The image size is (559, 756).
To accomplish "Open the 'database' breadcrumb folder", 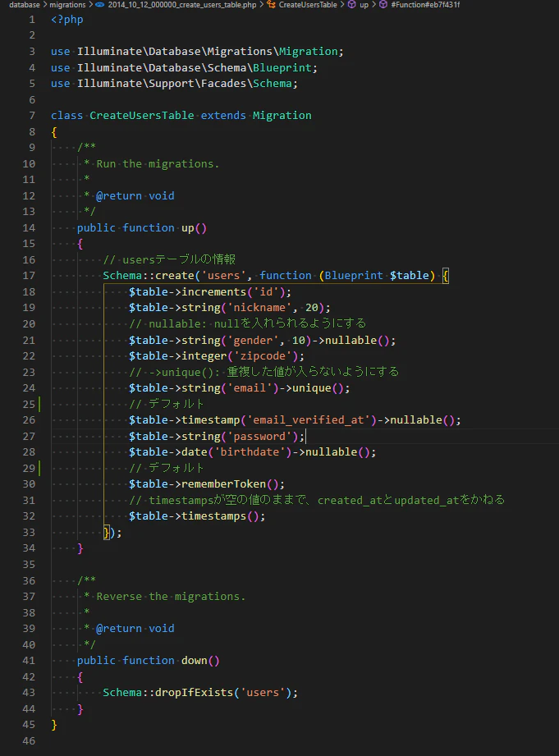I will [24, 5].
